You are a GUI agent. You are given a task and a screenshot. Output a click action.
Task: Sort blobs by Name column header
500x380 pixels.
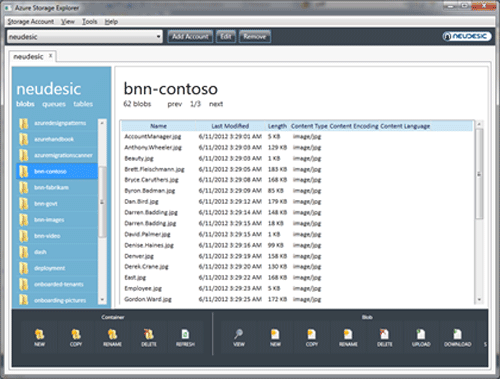158,126
